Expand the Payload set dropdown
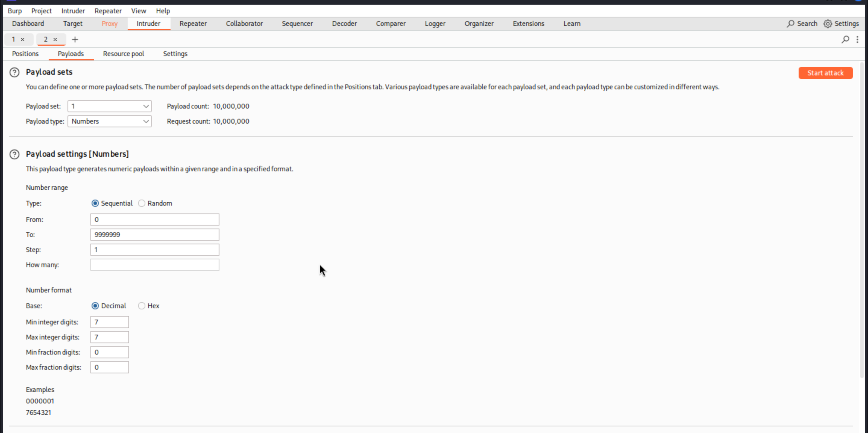The height and width of the screenshot is (433, 868). pyautogui.click(x=109, y=106)
